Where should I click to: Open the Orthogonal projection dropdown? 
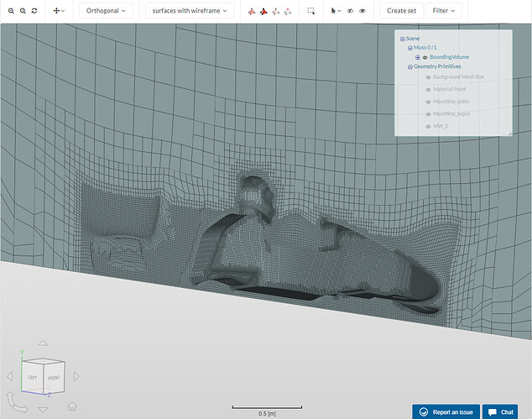point(106,11)
